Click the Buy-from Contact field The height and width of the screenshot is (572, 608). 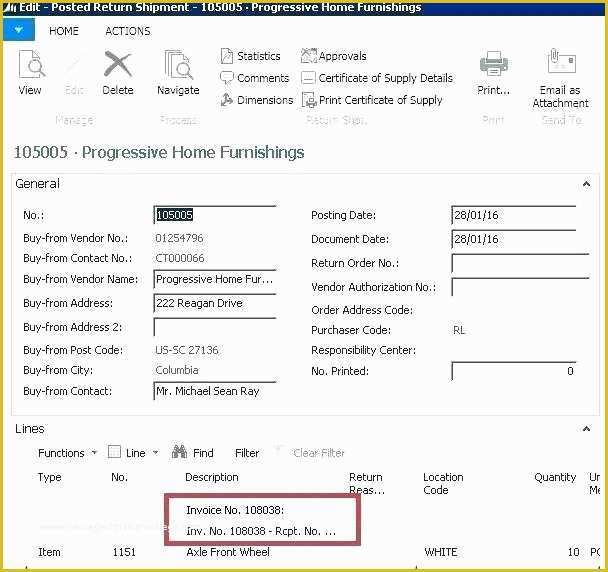tap(215, 391)
